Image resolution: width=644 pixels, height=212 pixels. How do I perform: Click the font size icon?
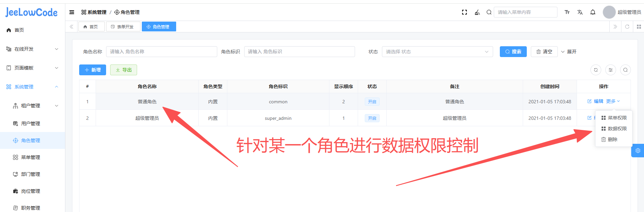pyautogui.click(x=567, y=12)
